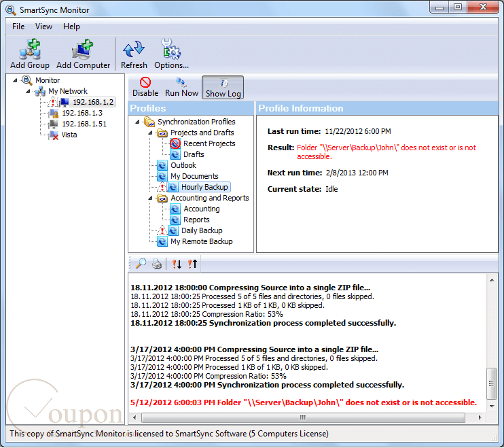Click the print log icon

(157, 264)
